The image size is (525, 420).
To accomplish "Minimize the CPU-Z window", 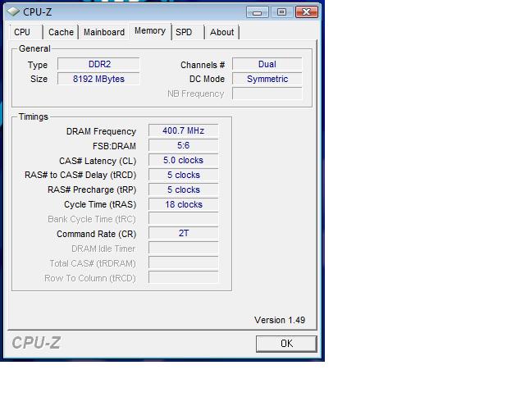I will [257, 12].
